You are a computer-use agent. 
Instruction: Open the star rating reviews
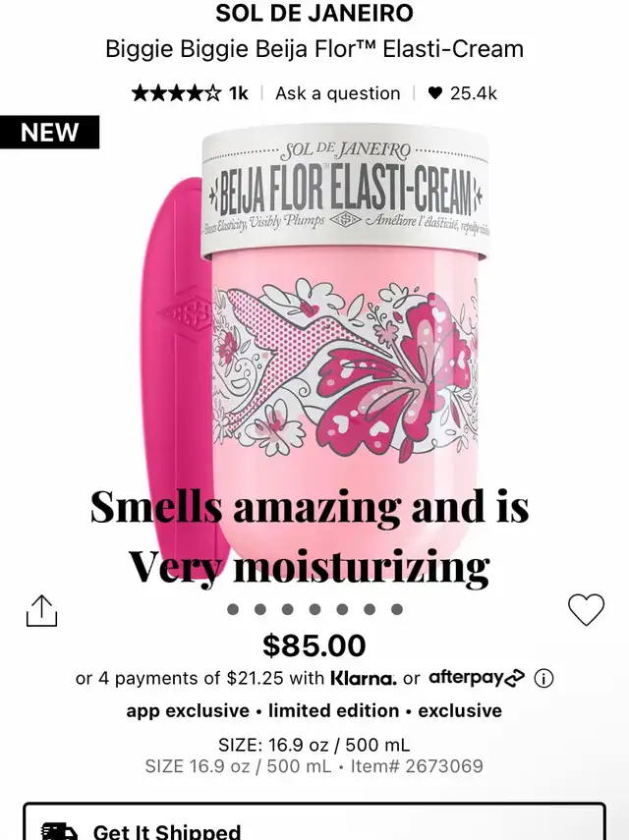[x=176, y=93]
